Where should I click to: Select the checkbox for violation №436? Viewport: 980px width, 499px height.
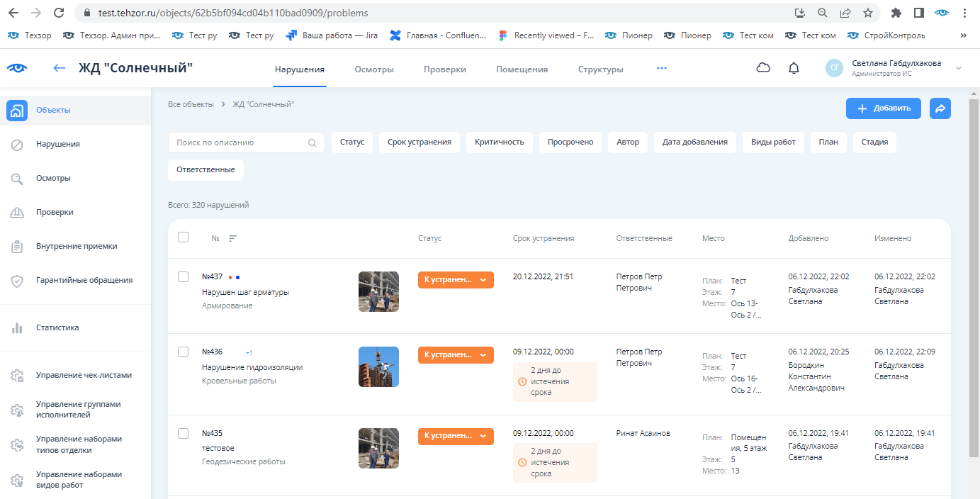pyautogui.click(x=183, y=352)
